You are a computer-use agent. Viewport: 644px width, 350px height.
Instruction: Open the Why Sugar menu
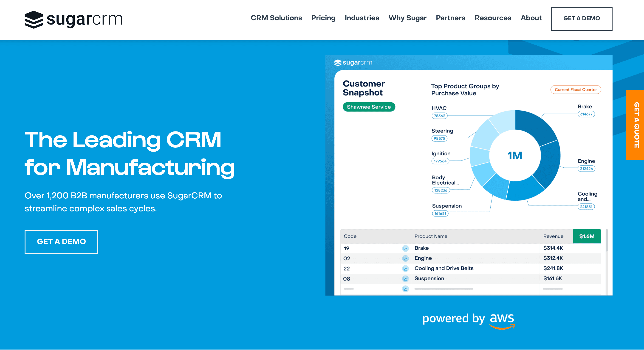tap(407, 18)
